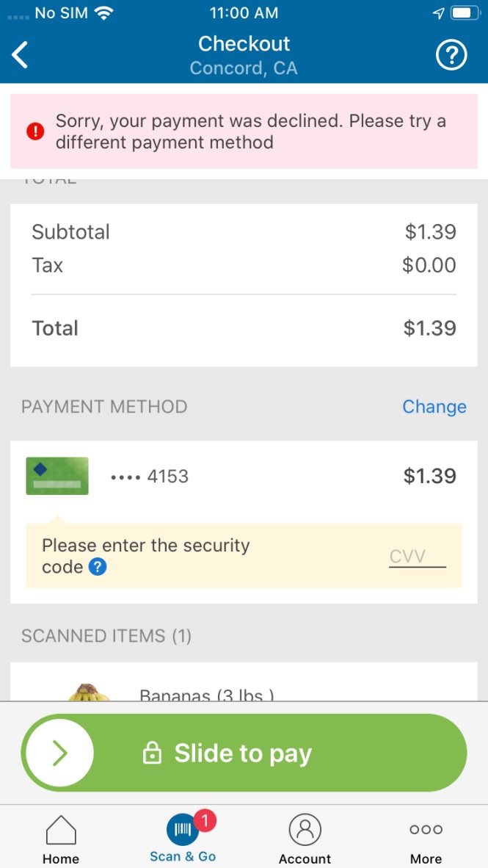Viewport: 488px width, 868px height.
Task: Open the Account profile tab
Action: [305, 831]
